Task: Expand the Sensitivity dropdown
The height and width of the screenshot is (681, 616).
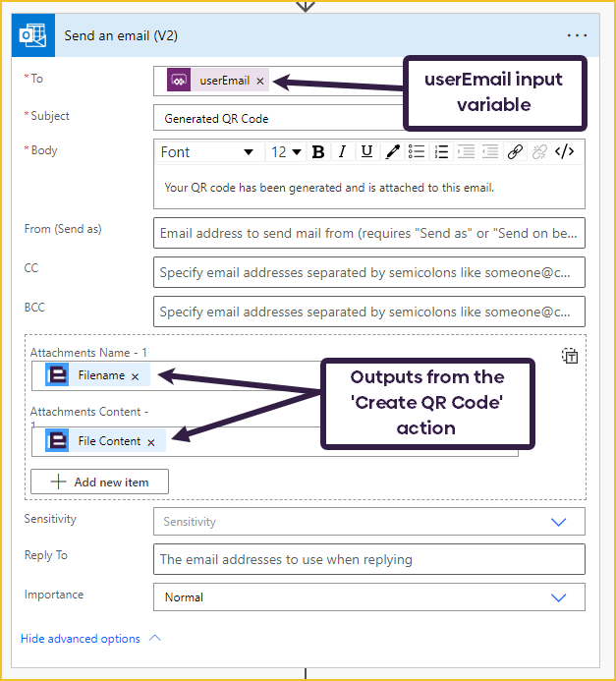Action: pyautogui.click(x=558, y=522)
